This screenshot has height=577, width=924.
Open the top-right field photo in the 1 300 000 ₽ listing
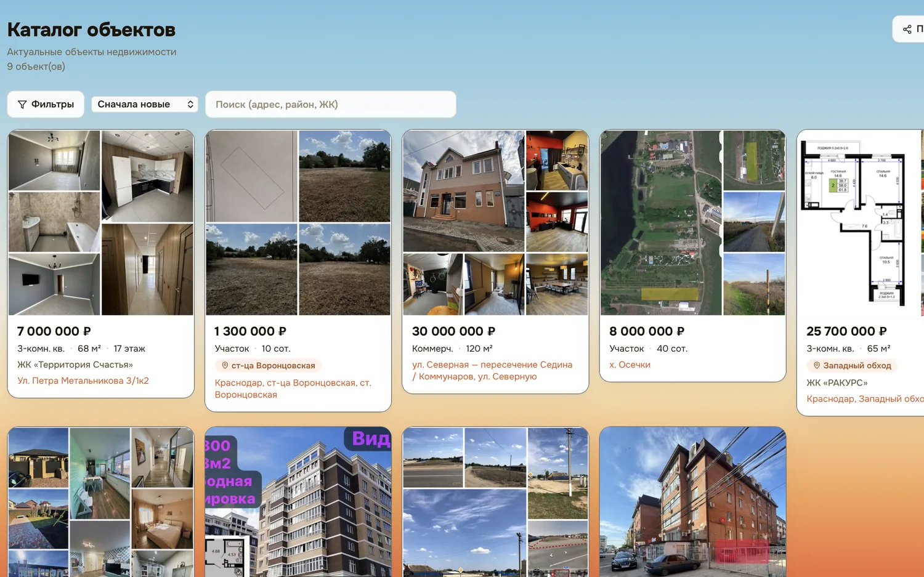tap(344, 176)
